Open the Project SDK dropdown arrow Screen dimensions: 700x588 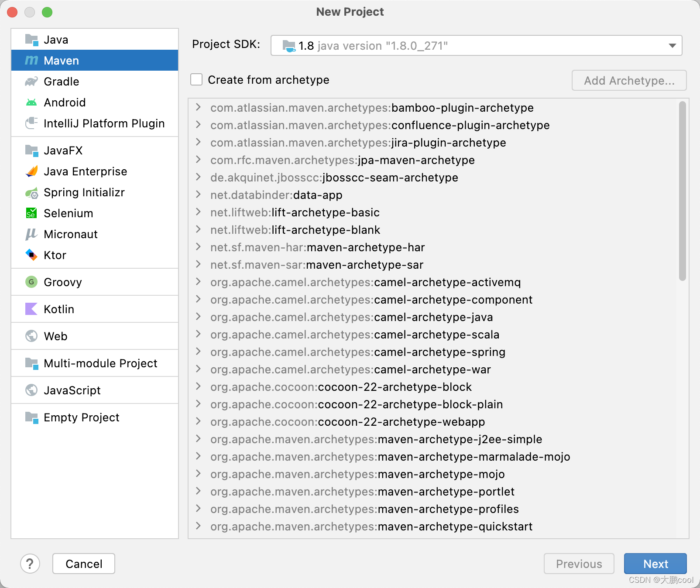coord(672,45)
